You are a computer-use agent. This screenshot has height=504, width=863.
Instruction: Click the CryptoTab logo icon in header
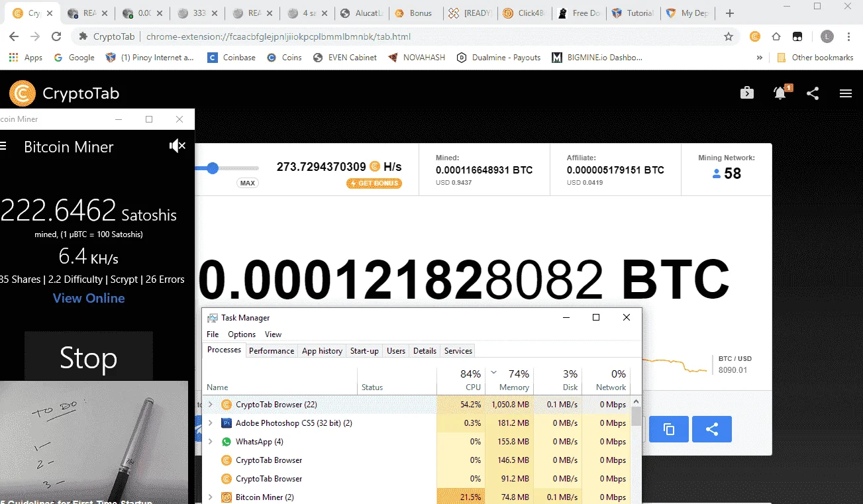(23, 93)
